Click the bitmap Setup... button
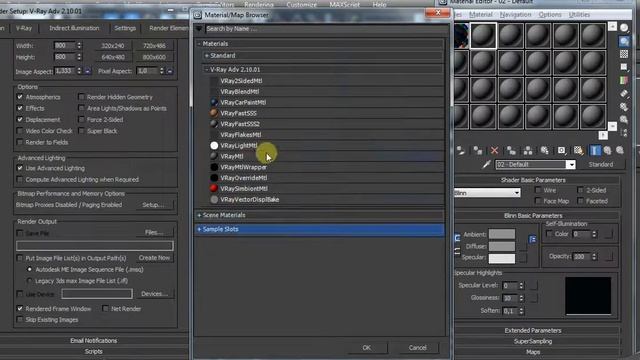Viewport: 640px width, 360px height. coord(153,205)
